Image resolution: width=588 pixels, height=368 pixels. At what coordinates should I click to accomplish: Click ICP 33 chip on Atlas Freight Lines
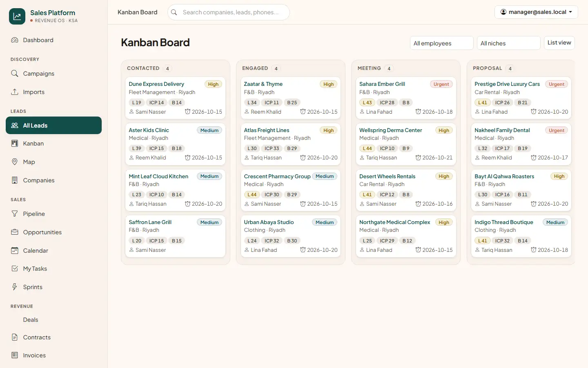(272, 148)
